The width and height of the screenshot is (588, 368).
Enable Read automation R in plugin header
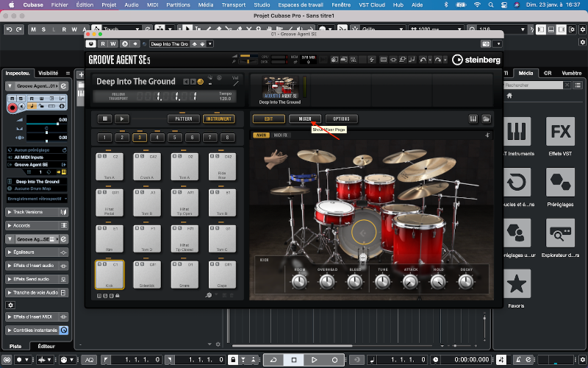[x=103, y=44]
